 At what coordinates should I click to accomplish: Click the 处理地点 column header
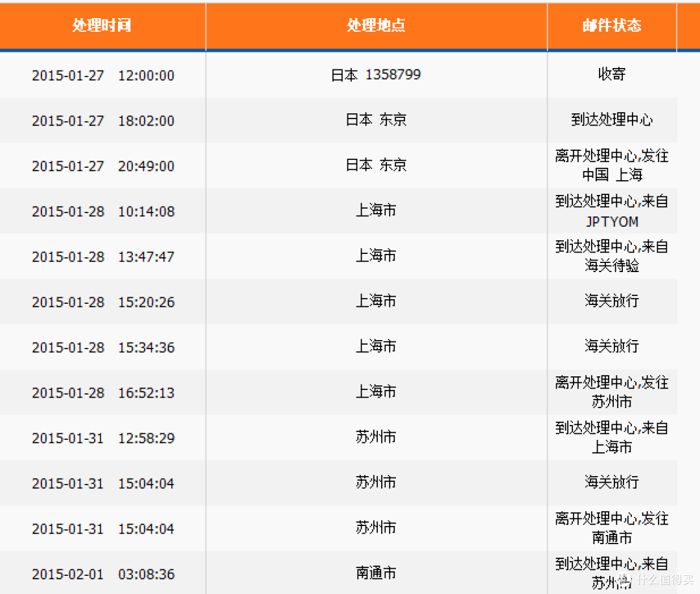(377, 25)
